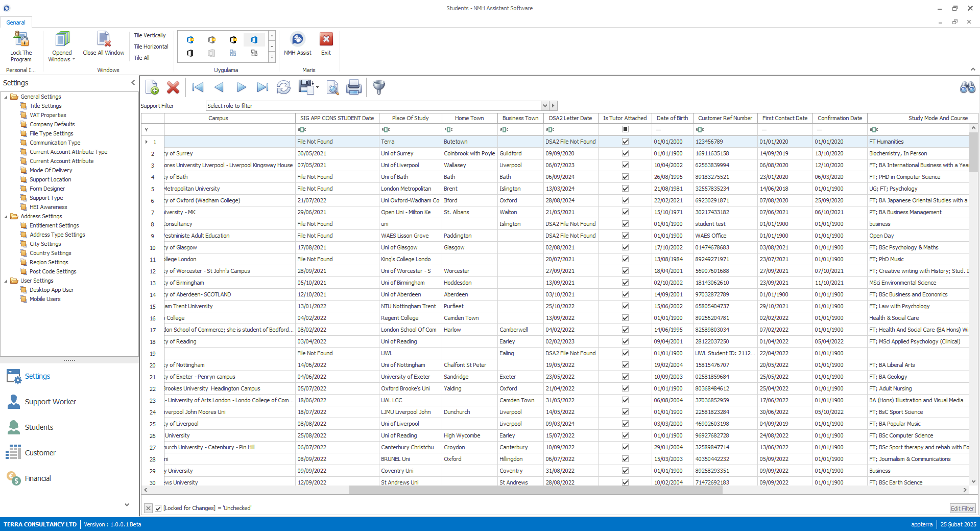Remove the filter with the X button
980x531 pixels.
[148, 508]
